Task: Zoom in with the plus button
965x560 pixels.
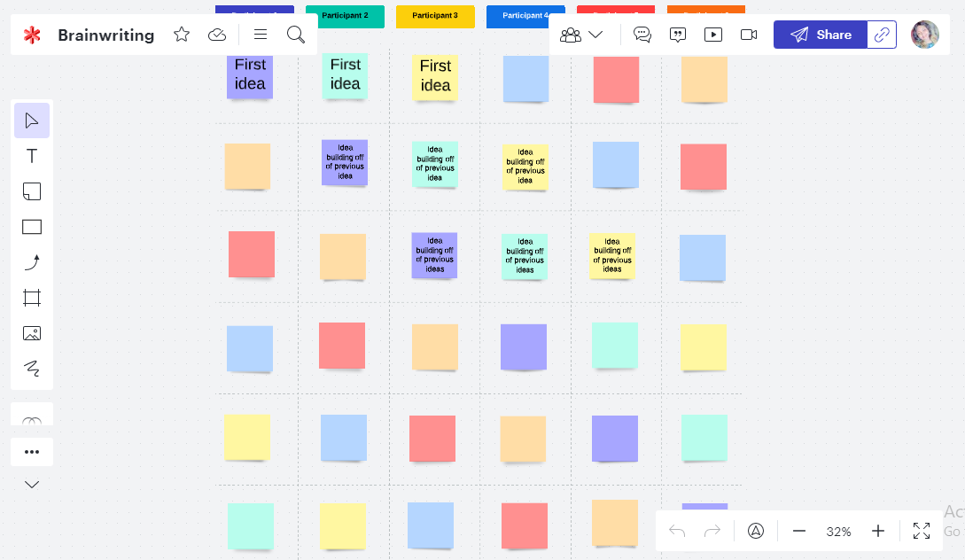Action: pos(878,531)
